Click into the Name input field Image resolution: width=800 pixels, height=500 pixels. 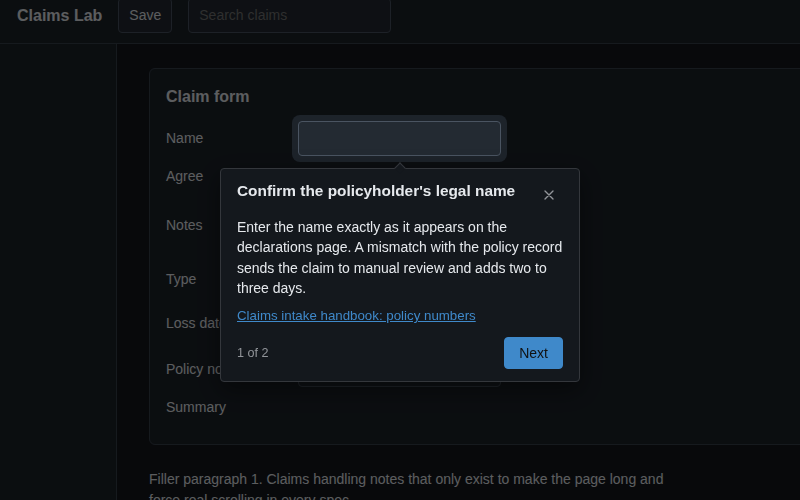pos(399,138)
